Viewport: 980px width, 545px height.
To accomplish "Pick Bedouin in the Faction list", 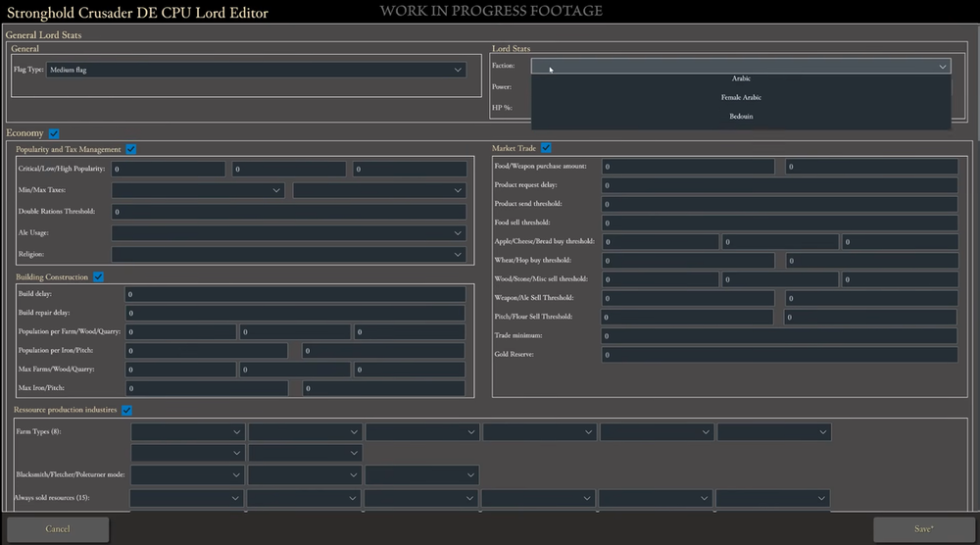I will pyautogui.click(x=741, y=117).
